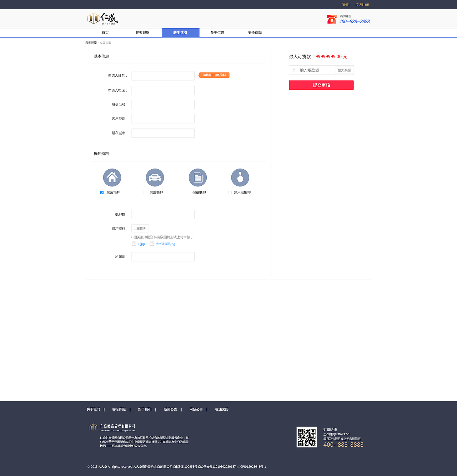This screenshot has height=476, width=457.
Task: Check the 房屋抵押 checkbox
Action: coord(102,192)
